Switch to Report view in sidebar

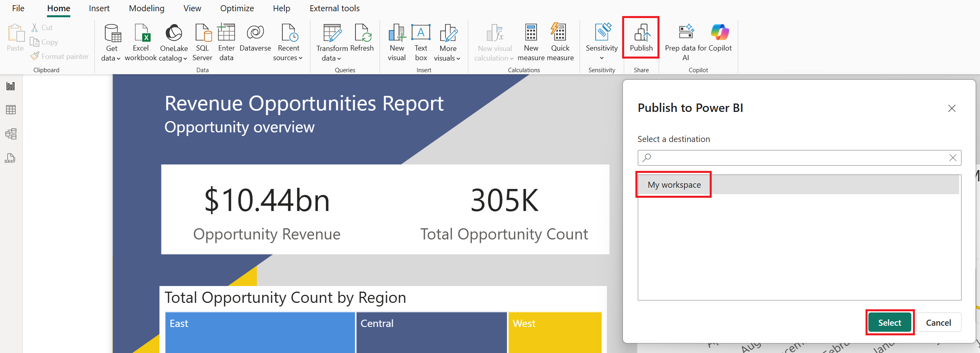tap(11, 86)
